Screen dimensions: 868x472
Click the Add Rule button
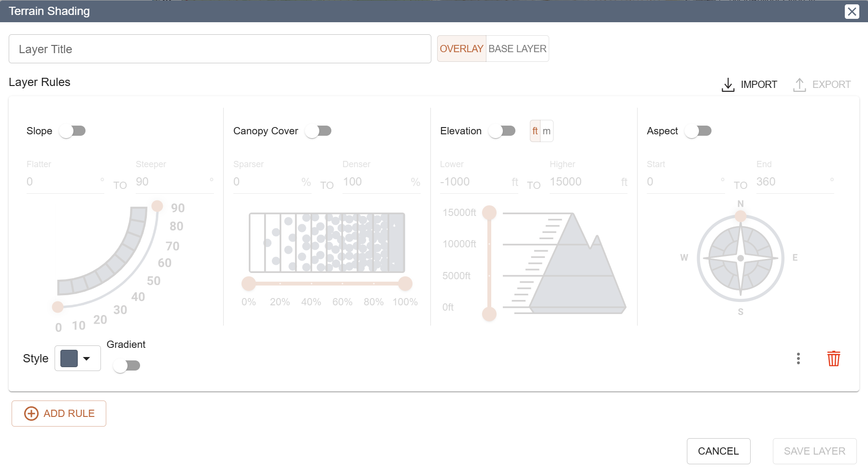(59, 414)
